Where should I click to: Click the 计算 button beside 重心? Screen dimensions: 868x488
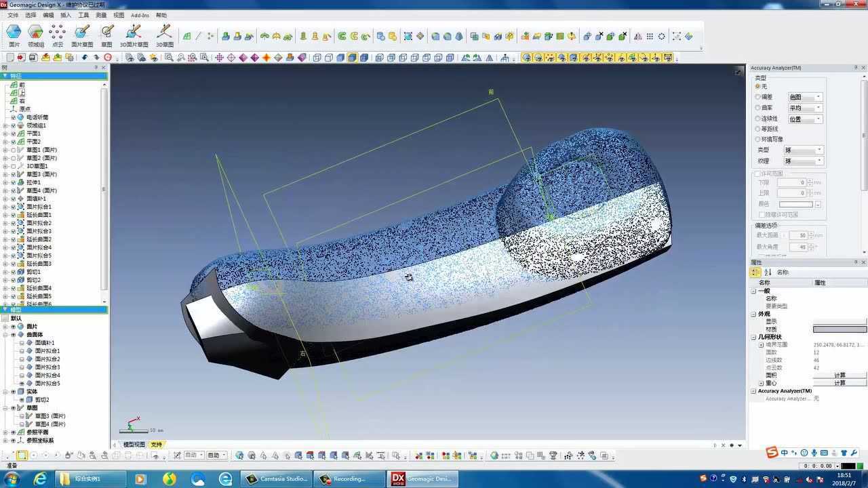pyautogui.click(x=840, y=383)
